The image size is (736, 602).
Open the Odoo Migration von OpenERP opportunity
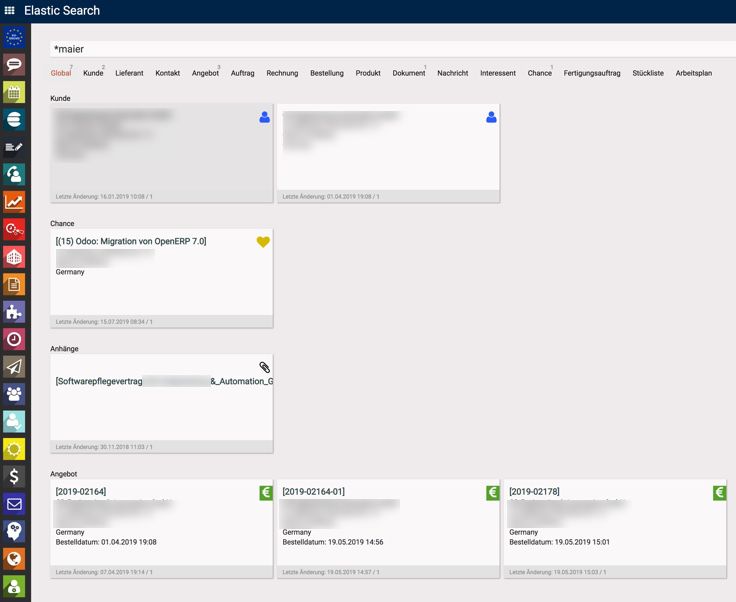132,241
